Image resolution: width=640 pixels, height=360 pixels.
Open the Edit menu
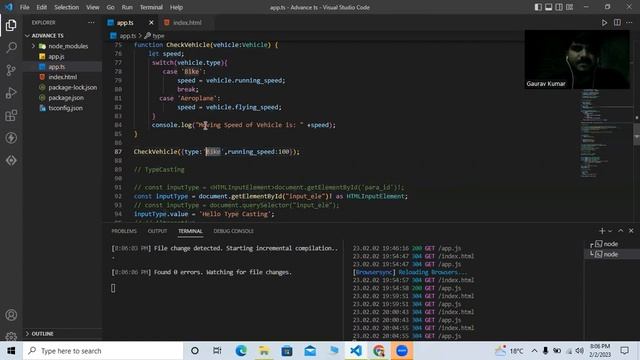(42, 7)
